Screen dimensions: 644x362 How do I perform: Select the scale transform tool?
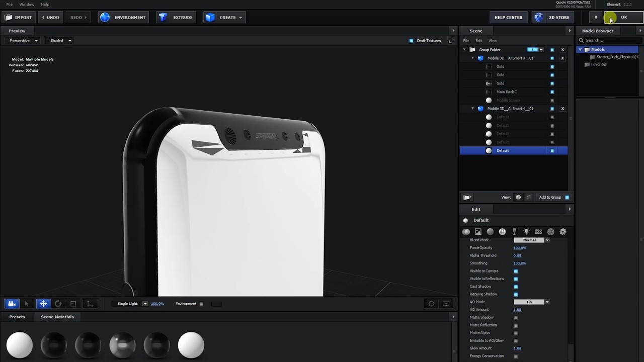pos(73,304)
